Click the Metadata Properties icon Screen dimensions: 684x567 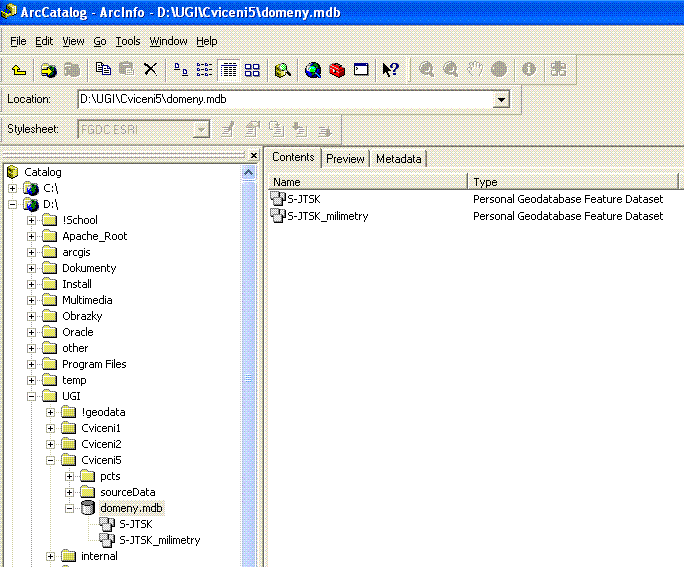(x=252, y=129)
